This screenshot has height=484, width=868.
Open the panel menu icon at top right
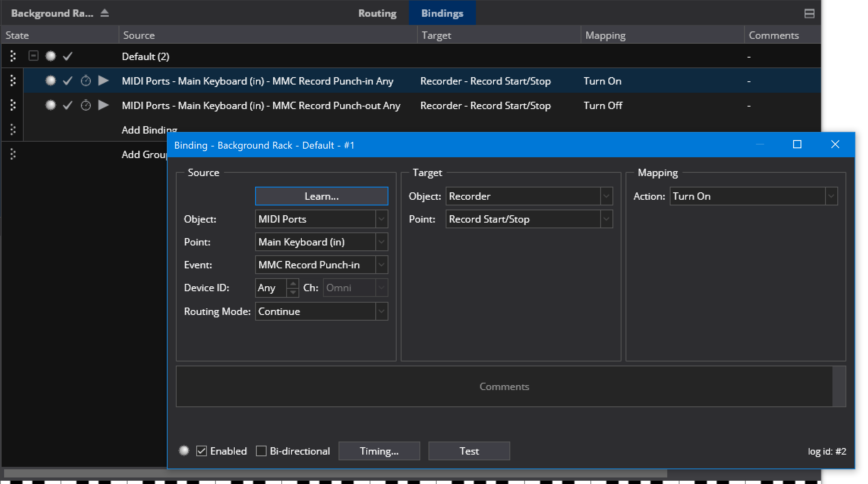click(809, 13)
